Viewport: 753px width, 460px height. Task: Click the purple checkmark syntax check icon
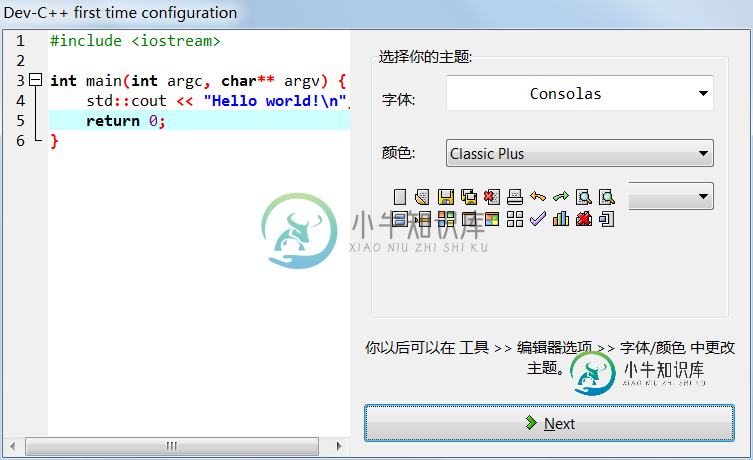538,219
